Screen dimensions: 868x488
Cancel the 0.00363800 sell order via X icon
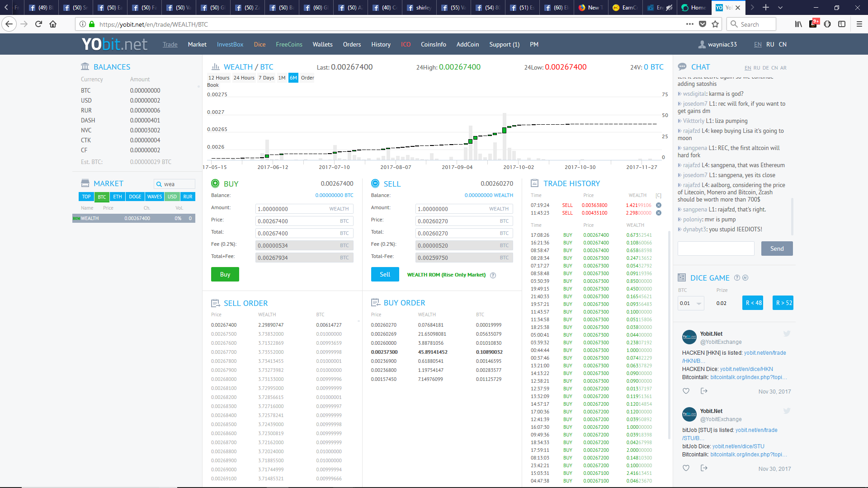point(659,205)
